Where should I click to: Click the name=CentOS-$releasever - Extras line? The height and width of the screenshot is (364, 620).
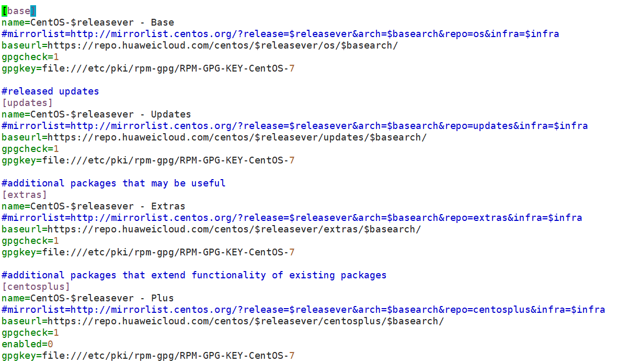tap(94, 206)
